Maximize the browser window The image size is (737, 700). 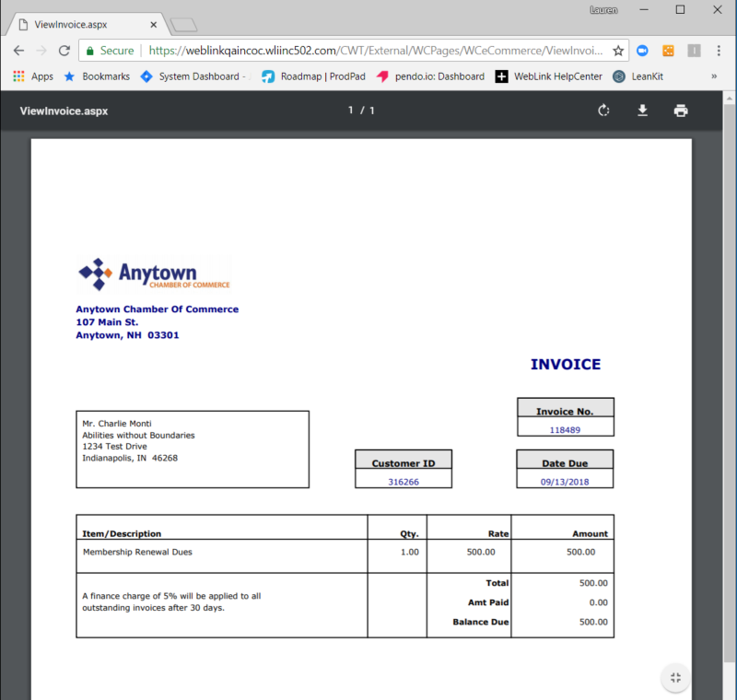pyautogui.click(x=680, y=10)
